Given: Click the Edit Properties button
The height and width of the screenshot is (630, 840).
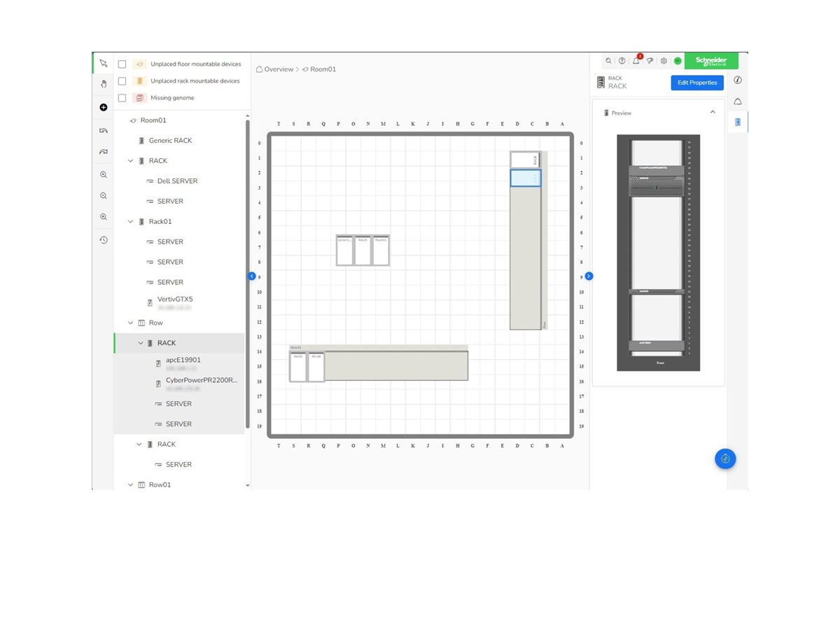Looking at the screenshot, I should pos(696,83).
